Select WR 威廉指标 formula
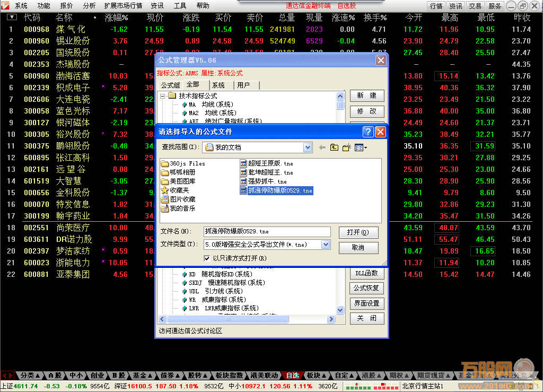The image size is (543, 392). (214, 300)
